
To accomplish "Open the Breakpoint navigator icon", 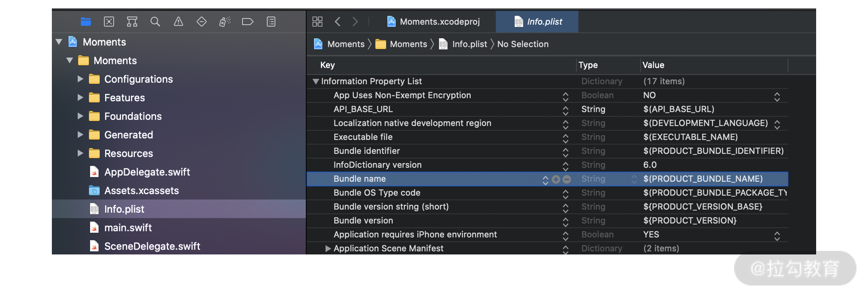I will (248, 22).
